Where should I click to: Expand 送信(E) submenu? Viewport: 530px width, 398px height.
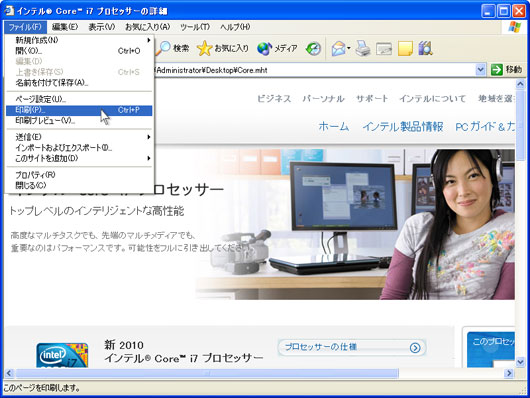149,137
